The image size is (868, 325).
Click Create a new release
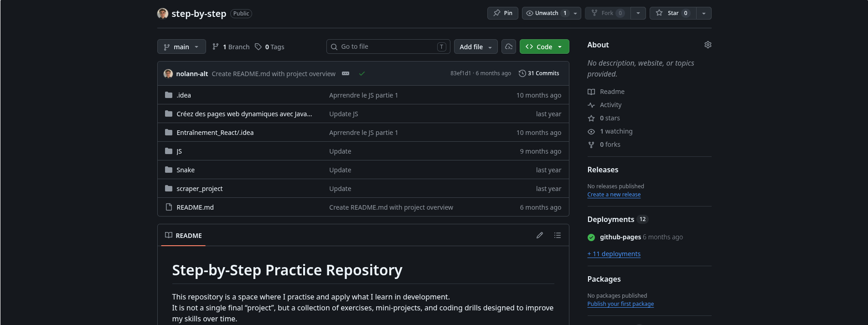pyautogui.click(x=614, y=194)
